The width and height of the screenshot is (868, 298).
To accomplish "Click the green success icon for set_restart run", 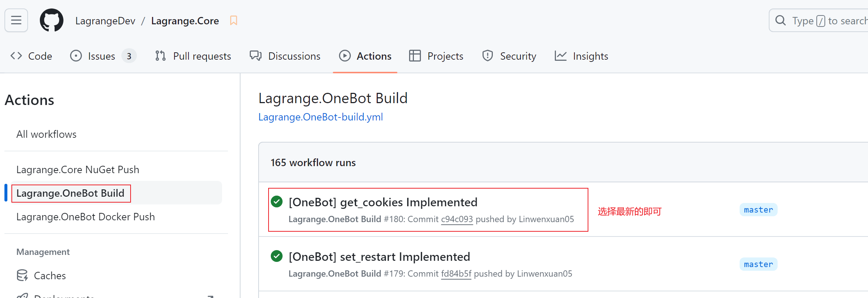I will [277, 256].
